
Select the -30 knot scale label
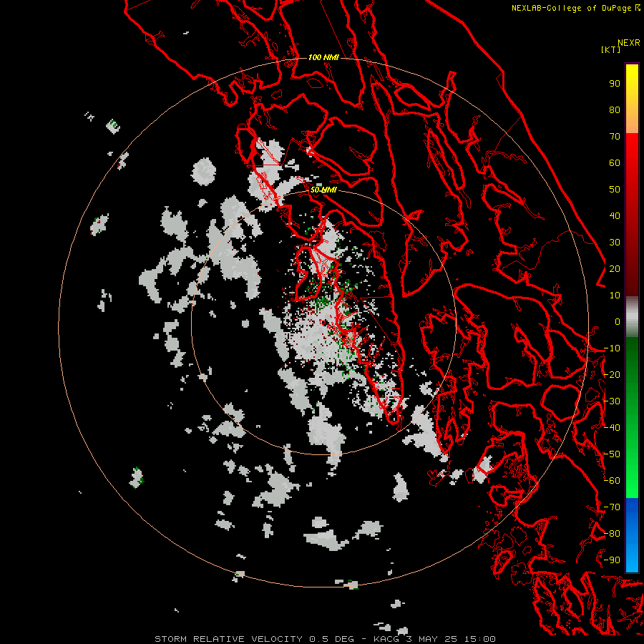click(612, 401)
